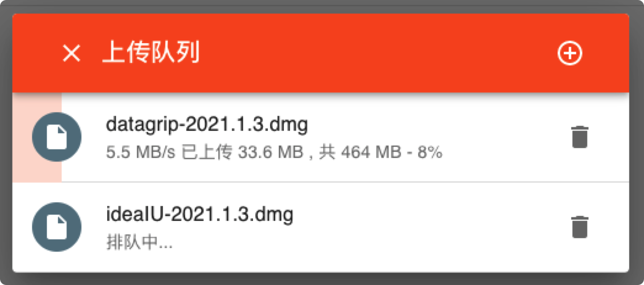Click the file icon beside datagrip-2021.1.3.dmg
644x285 pixels.
pyautogui.click(x=56, y=137)
